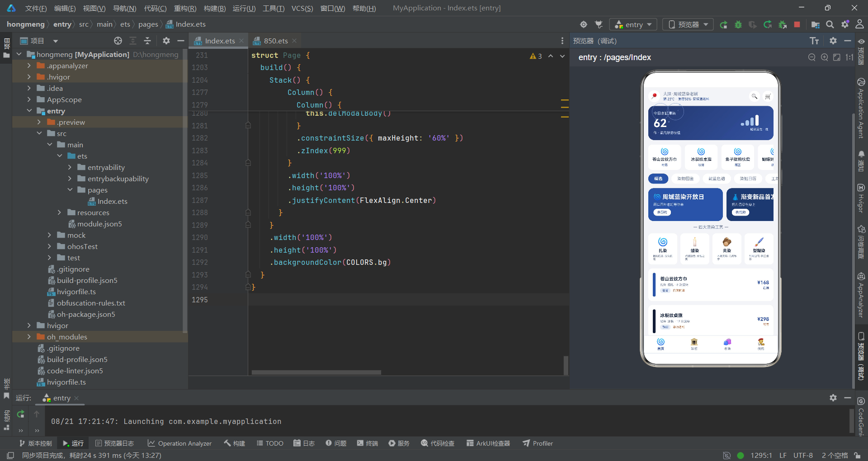Collapse the entry module folder

click(x=29, y=111)
